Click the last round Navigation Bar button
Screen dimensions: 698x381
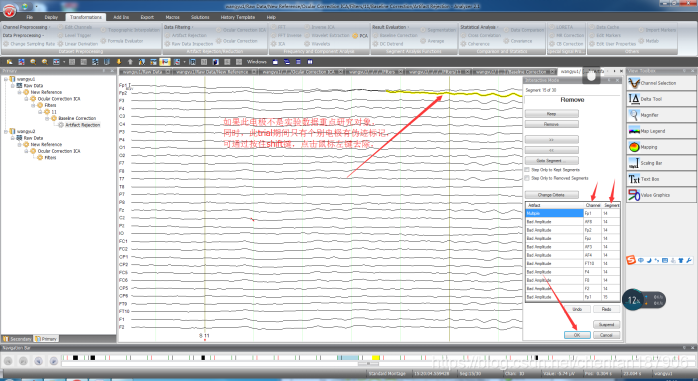pyautogui.click(x=54, y=361)
